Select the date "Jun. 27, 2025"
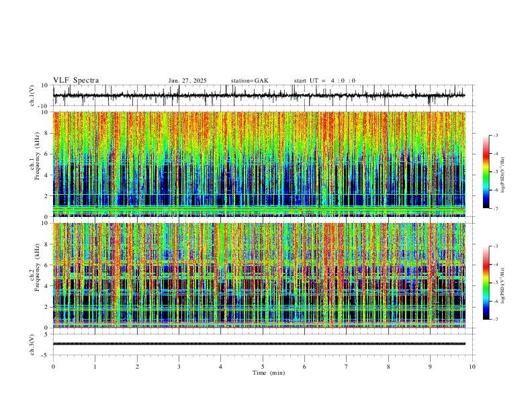Viewport: 532px width, 411px height. tap(187, 81)
